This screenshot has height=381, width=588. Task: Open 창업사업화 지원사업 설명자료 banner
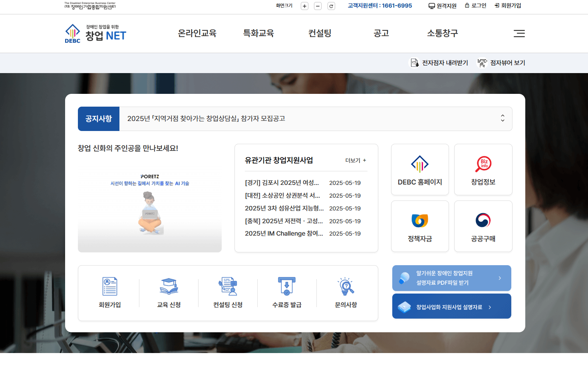click(452, 306)
